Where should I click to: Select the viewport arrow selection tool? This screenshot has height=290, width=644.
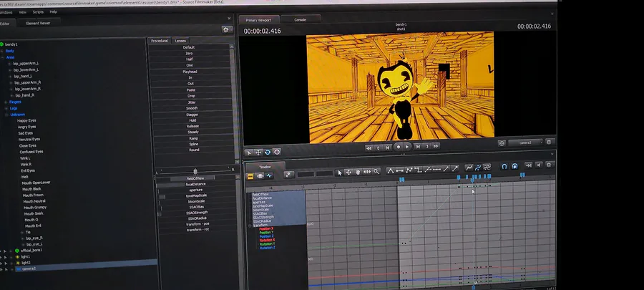(249, 153)
